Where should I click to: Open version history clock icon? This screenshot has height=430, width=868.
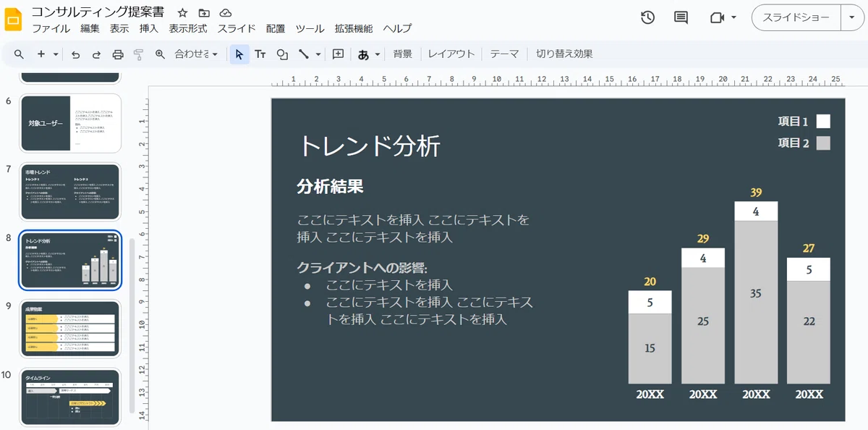[647, 17]
